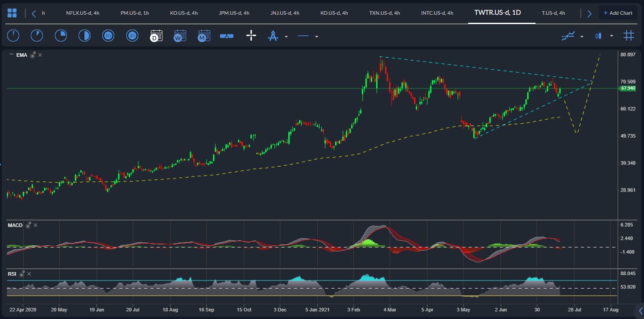Click the horizontal bar scale tool icon

(227, 36)
